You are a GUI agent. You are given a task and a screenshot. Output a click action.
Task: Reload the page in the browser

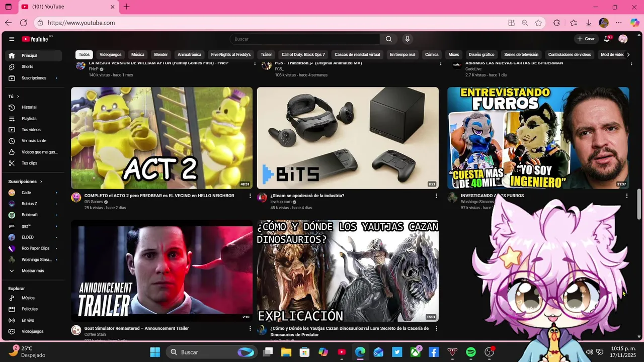click(23, 23)
